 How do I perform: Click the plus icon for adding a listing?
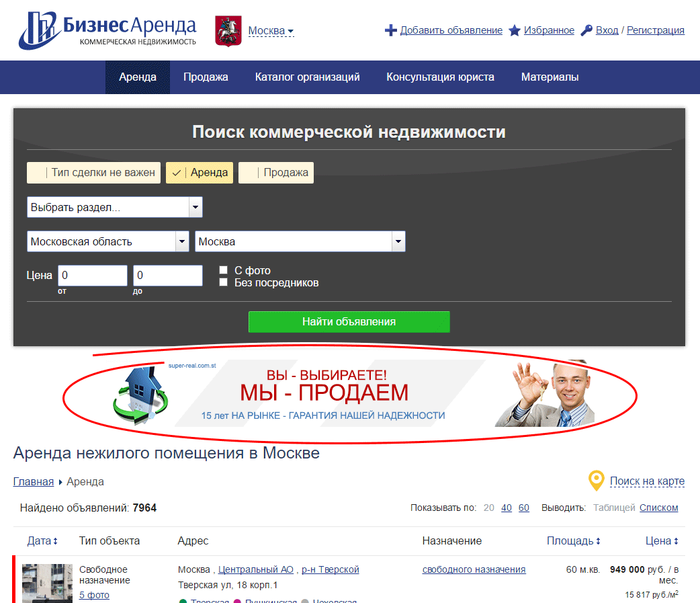(390, 30)
